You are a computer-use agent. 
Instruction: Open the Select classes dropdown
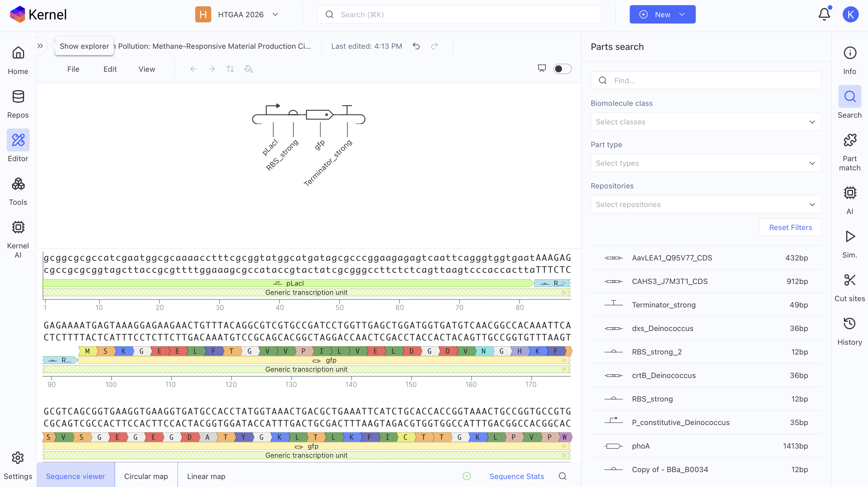(x=706, y=122)
